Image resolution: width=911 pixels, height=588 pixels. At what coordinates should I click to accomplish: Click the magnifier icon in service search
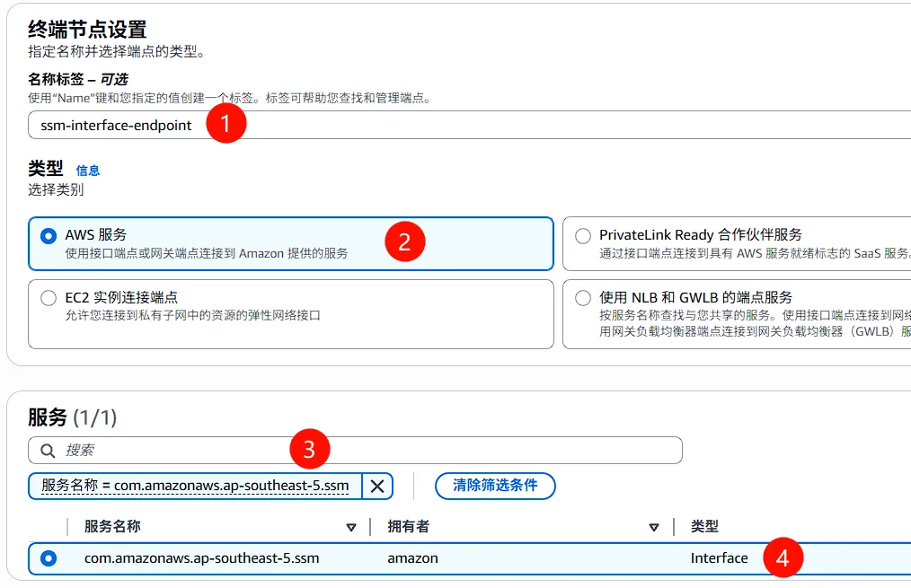pyautogui.click(x=48, y=450)
